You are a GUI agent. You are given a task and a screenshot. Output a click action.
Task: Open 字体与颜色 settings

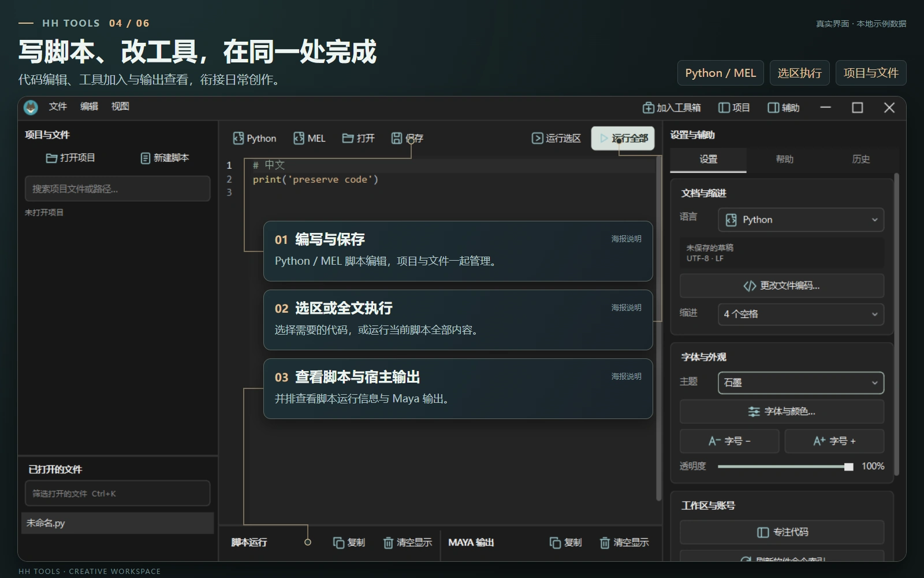point(782,412)
